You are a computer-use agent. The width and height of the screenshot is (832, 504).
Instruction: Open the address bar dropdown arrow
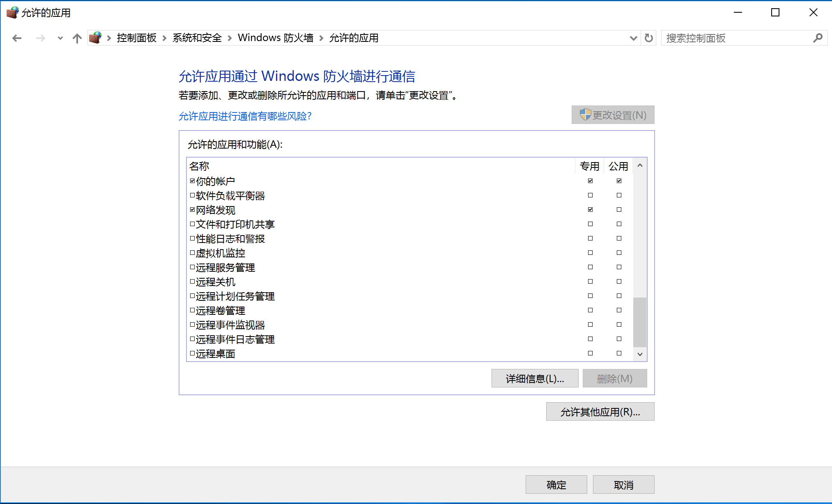pyautogui.click(x=634, y=38)
